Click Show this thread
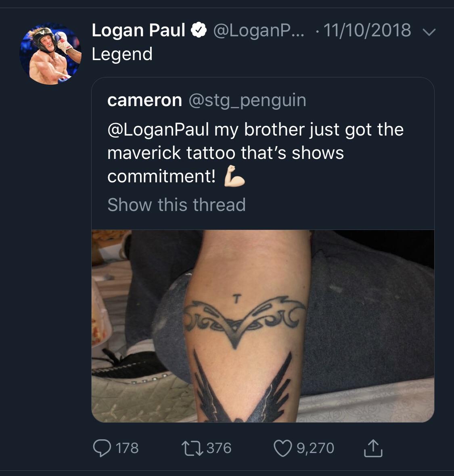Screen dimensions: 454x476 (176, 205)
